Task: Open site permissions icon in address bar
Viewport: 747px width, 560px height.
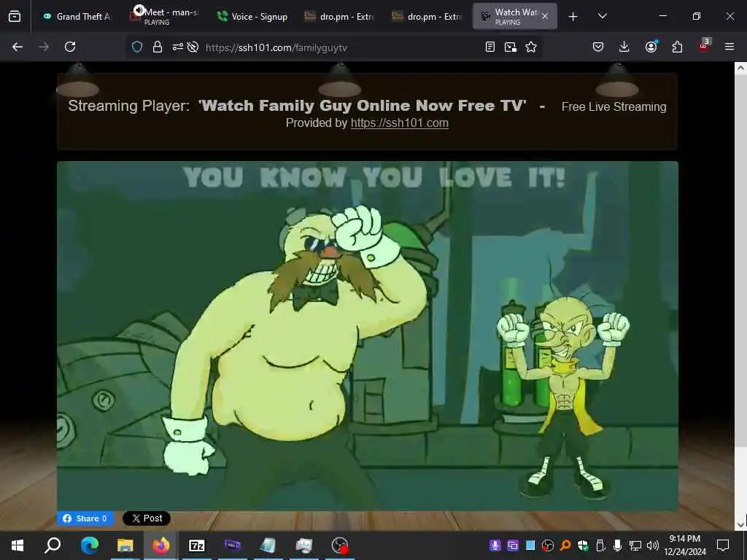Action: [x=178, y=47]
